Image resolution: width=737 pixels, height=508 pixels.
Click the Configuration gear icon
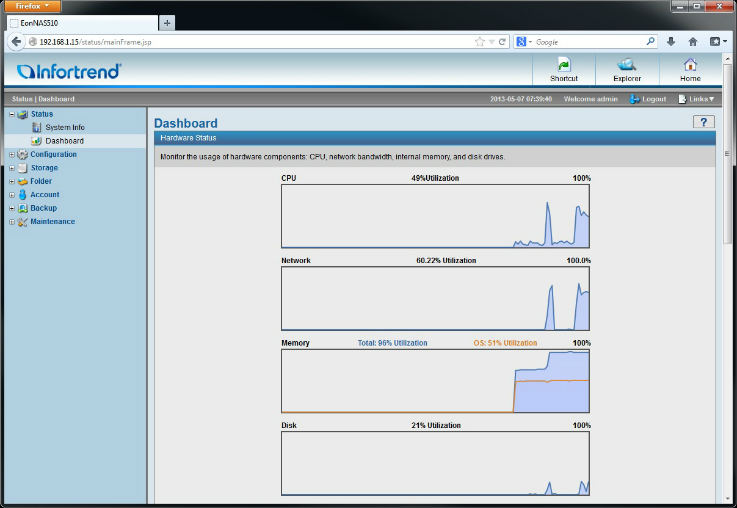coord(23,154)
